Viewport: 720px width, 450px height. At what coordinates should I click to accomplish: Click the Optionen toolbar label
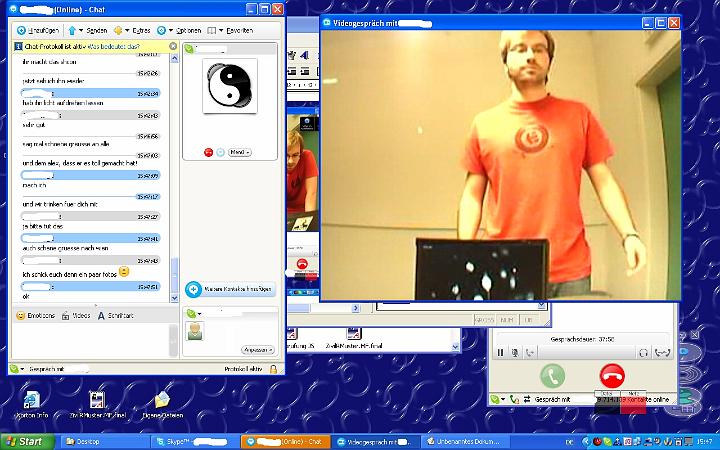pyautogui.click(x=188, y=31)
